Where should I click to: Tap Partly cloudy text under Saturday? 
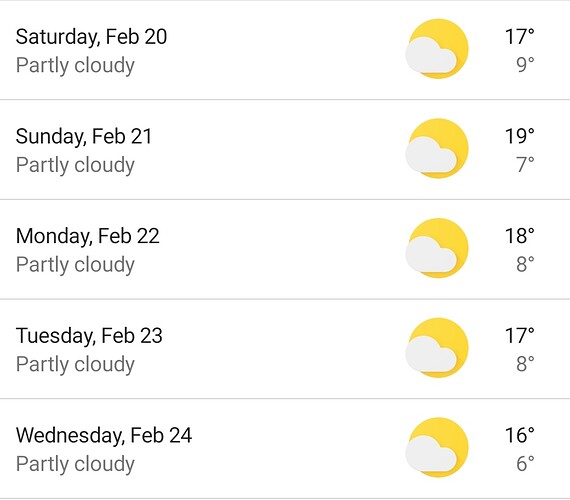[75, 66]
